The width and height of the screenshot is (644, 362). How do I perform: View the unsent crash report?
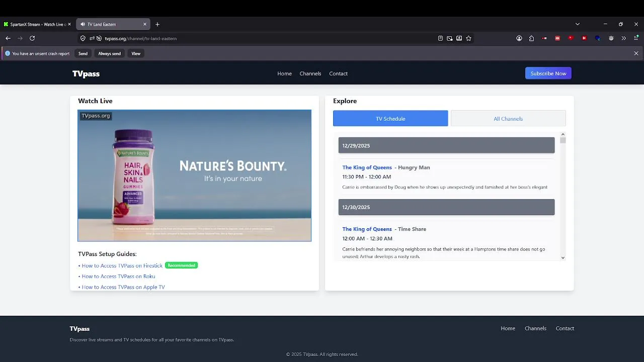point(136,53)
